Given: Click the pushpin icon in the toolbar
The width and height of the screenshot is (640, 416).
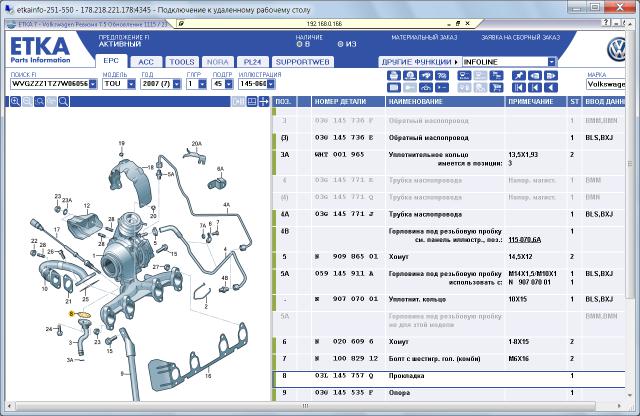Looking at the screenshot, I should coord(519,76).
